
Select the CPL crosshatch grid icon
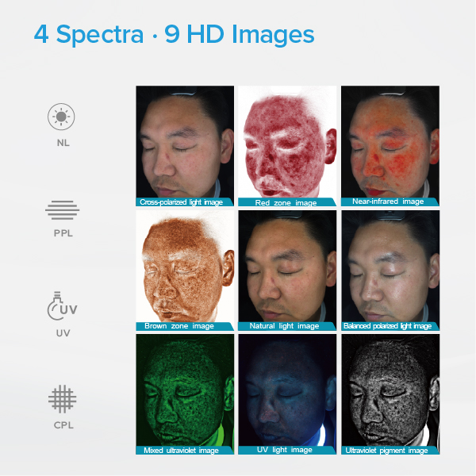62,399
